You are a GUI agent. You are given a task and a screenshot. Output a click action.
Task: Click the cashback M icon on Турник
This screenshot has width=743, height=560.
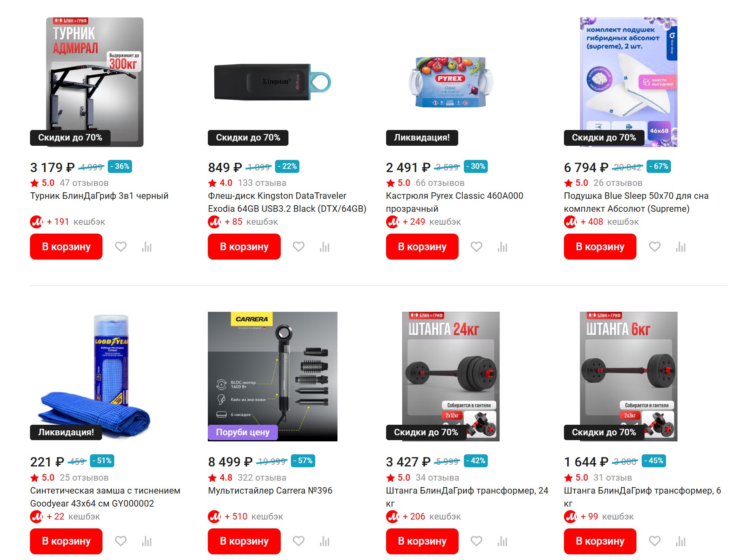36,222
